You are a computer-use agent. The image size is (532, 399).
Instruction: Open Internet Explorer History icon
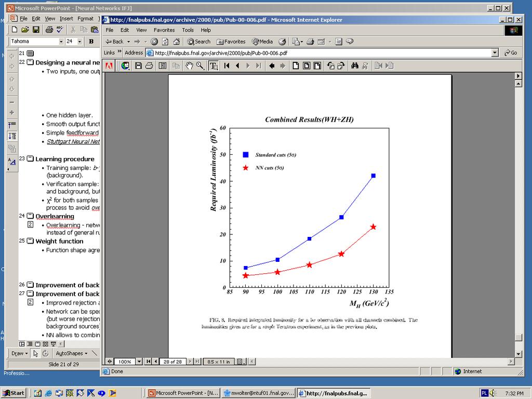coord(282,42)
